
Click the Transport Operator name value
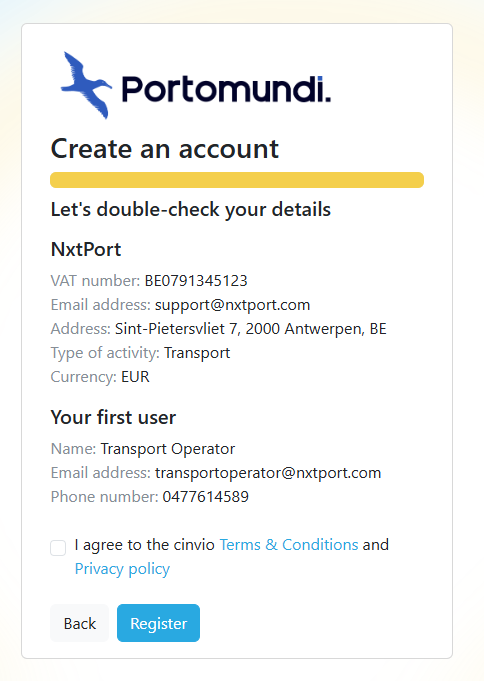pyautogui.click(x=168, y=449)
